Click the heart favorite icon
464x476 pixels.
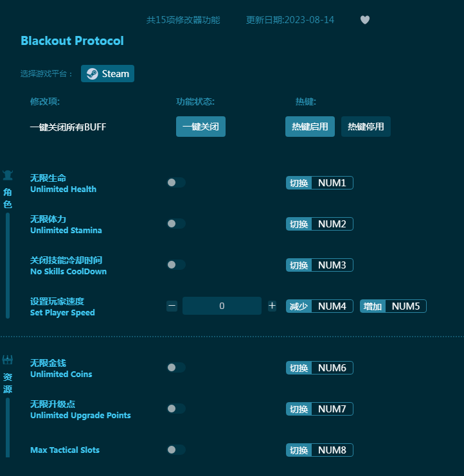click(365, 20)
